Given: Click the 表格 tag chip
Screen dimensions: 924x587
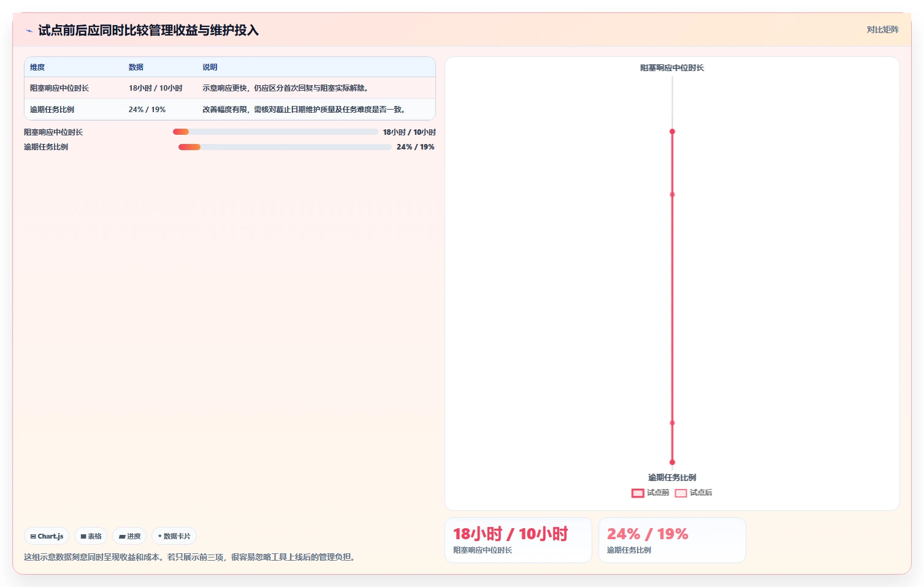Looking at the screenshot, I should [91, 536].
